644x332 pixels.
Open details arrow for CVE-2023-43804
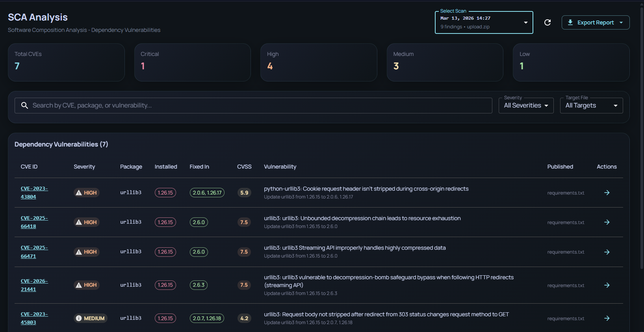(607, 193)
